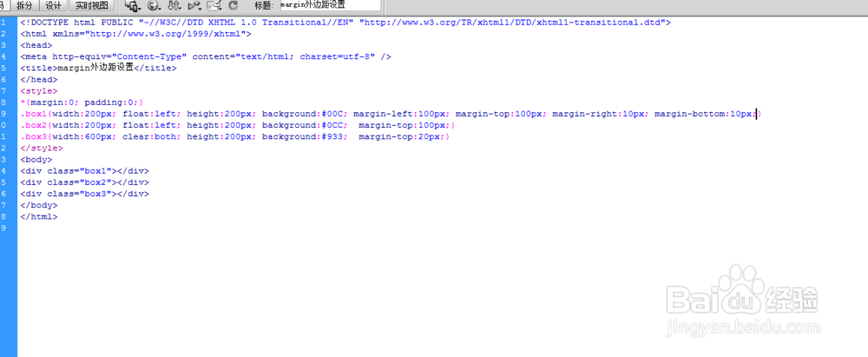Switch to the 设计 (Design) view

(x=53, y=5)
